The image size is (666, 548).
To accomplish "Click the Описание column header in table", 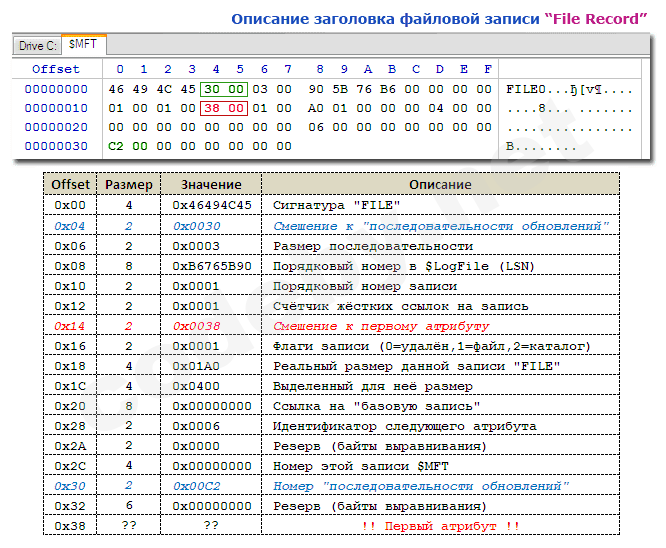I will 440,185.
